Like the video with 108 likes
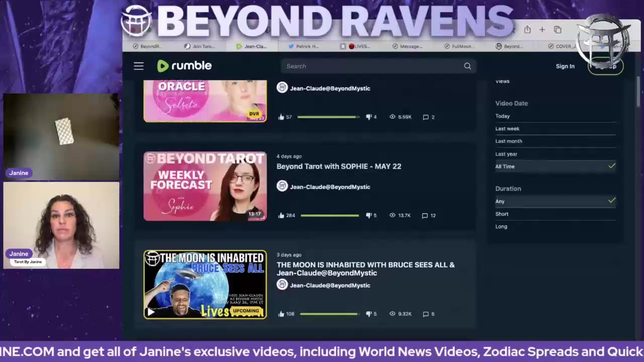644x362 pixels. pos(281,314)
